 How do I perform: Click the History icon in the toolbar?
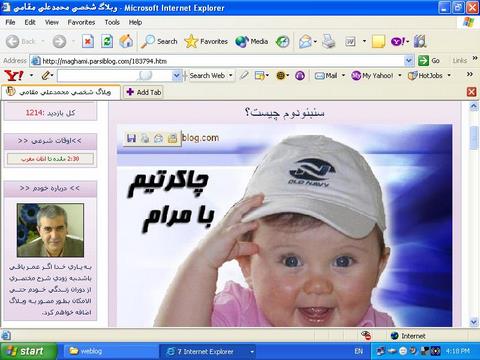click(283, 41)
